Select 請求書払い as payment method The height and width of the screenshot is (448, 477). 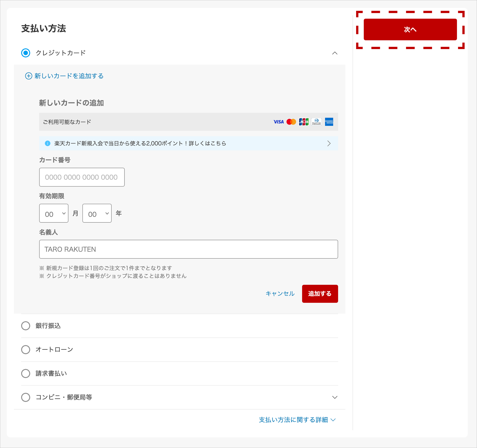click(26, 373)
